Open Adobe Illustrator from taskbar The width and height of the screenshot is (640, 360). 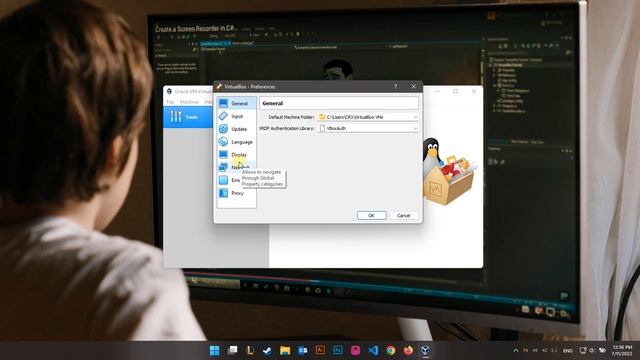click(320, 350)
